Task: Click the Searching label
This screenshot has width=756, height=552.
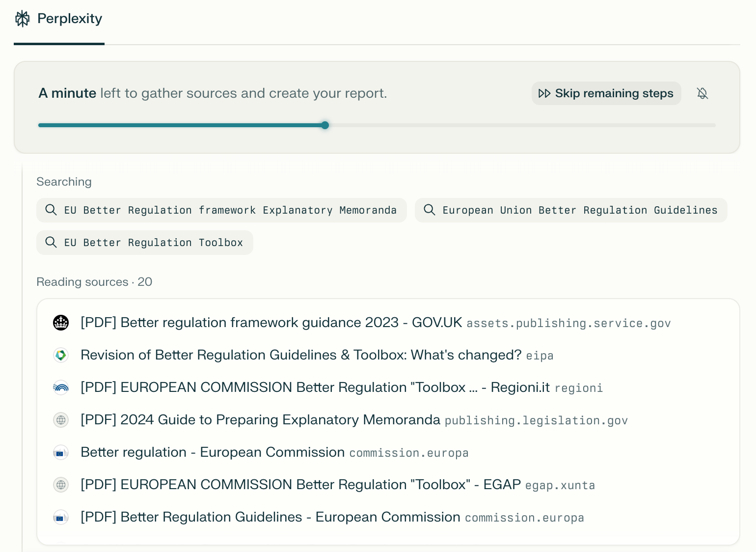Action: tap(64, 182)
